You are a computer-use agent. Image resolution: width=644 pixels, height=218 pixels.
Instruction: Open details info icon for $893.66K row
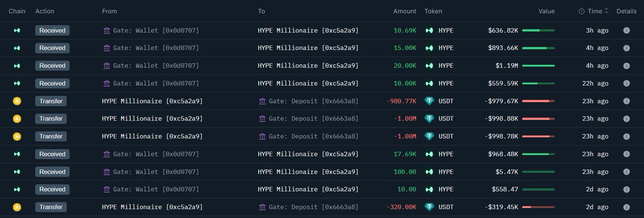(x=626, y=48)
